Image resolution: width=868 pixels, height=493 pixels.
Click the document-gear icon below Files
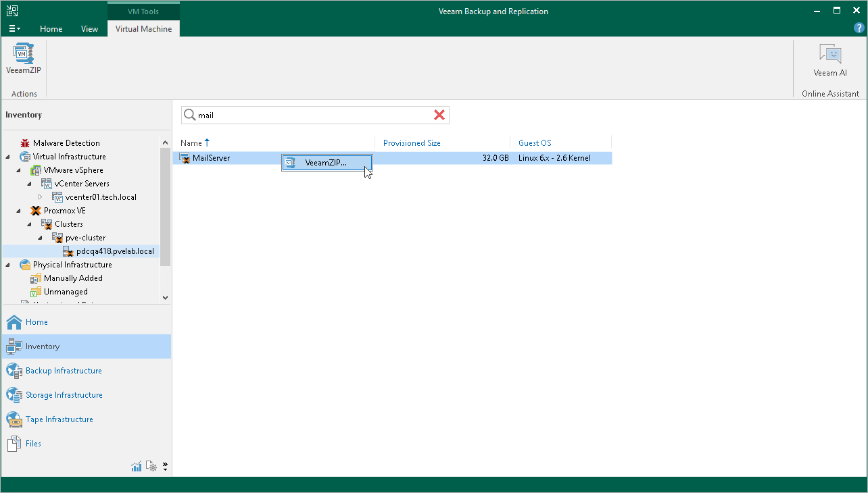151,466
